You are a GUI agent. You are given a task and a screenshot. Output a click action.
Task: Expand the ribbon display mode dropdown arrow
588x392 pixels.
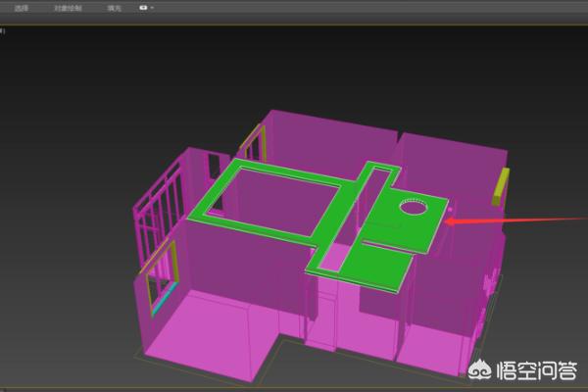pos(152,8)
